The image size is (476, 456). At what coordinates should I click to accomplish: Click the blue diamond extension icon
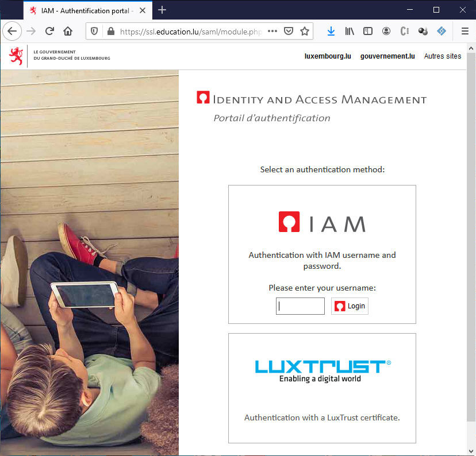click(442, 31)
